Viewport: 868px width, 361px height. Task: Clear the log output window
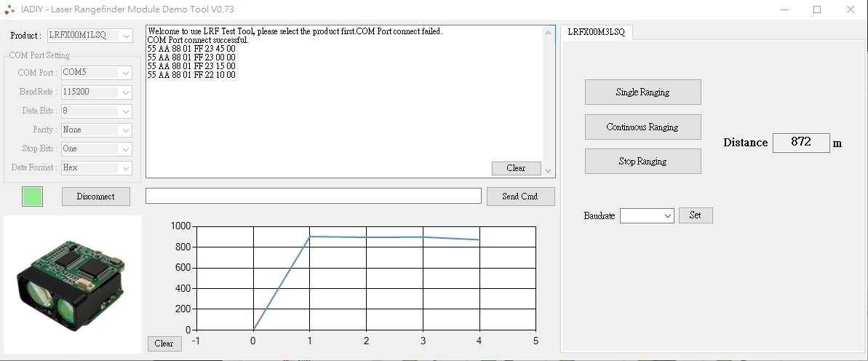(x=516, y=168)
